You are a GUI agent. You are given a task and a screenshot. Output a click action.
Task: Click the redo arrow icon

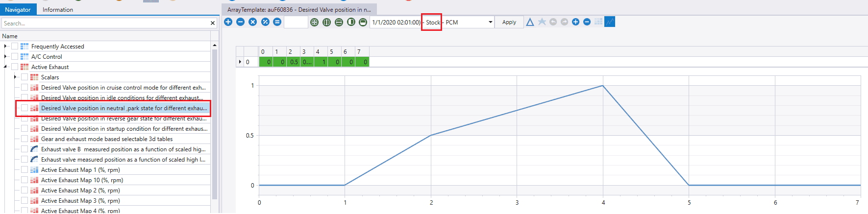(565, 22)
